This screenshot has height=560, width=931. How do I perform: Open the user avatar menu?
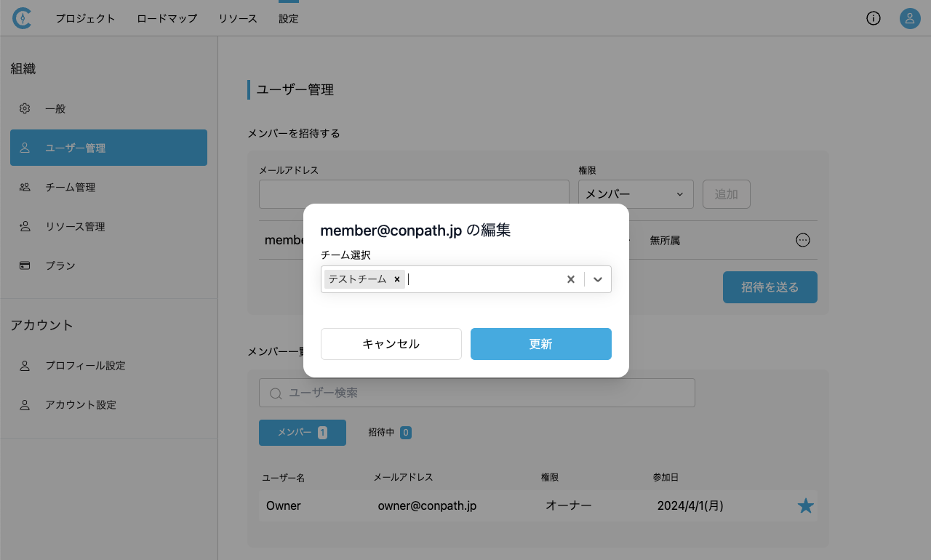point(910,19)
